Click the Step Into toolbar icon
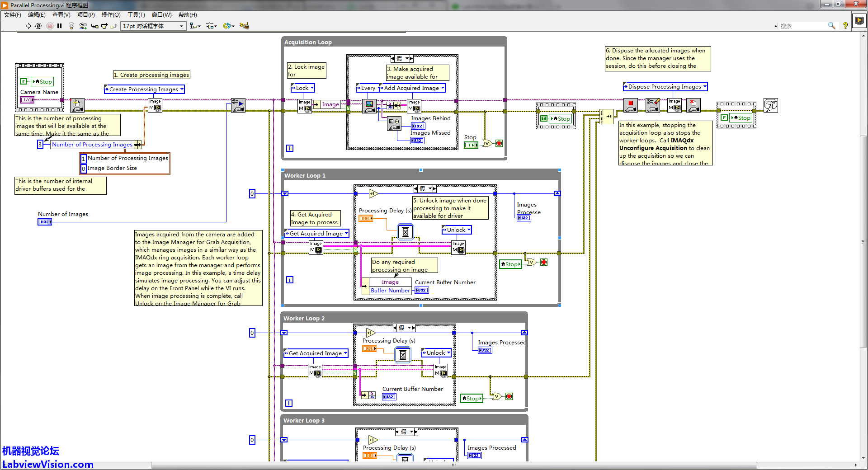868x470 pixels. tap(94, 26)
